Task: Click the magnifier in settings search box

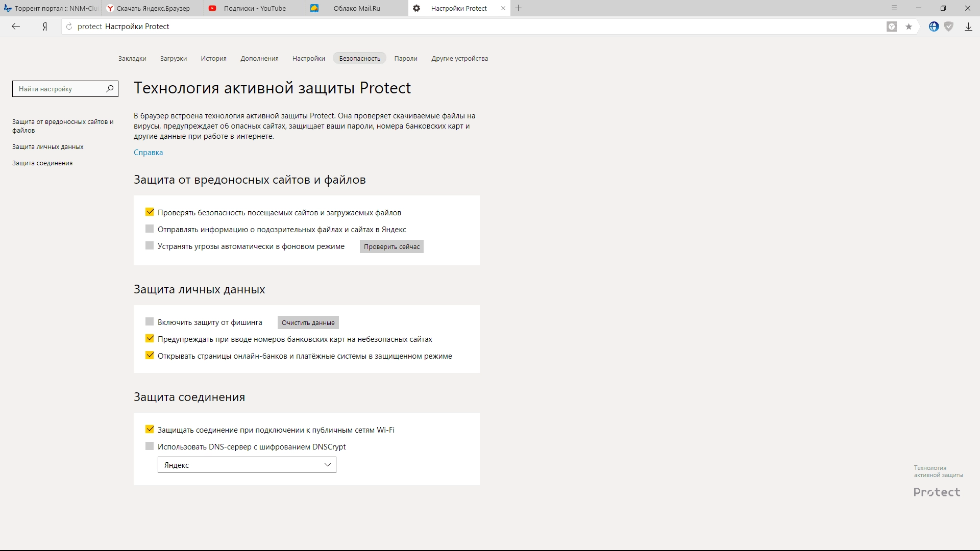Action: [x=110, y=89]
